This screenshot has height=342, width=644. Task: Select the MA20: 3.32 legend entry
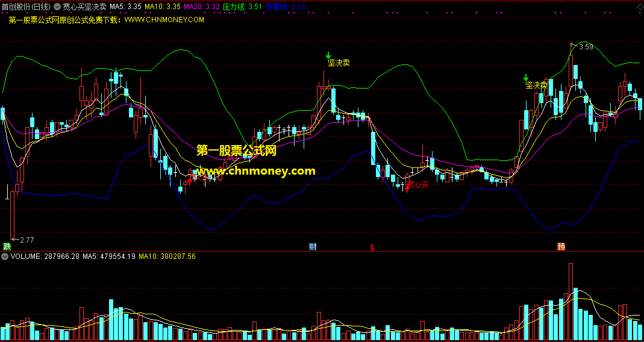click(201, 7)
